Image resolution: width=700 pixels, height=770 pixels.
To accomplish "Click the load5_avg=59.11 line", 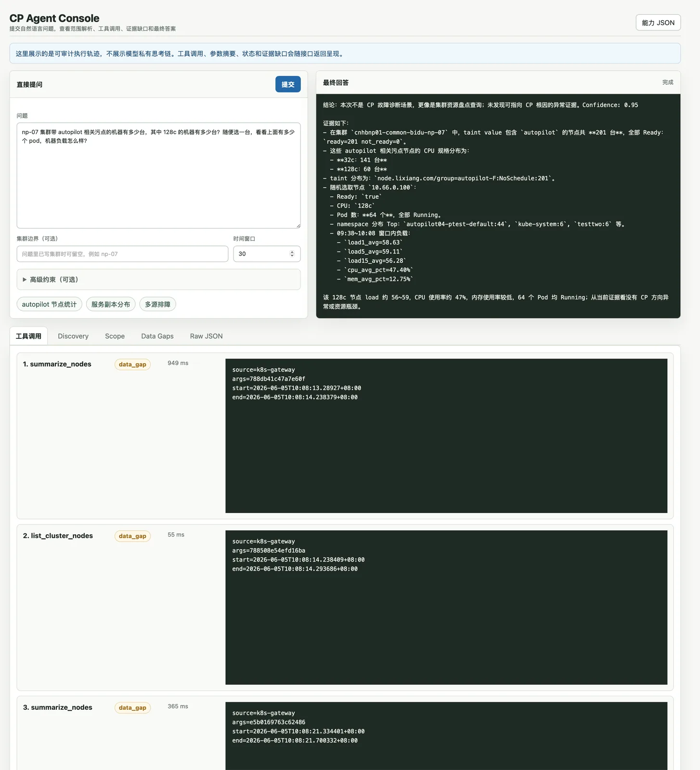I will [370, 252].
